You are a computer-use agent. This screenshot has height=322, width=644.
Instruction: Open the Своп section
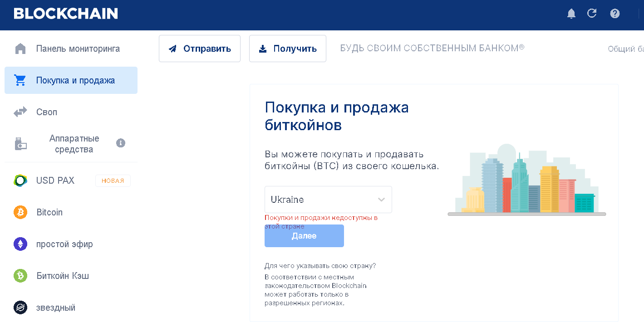[71, 112]
